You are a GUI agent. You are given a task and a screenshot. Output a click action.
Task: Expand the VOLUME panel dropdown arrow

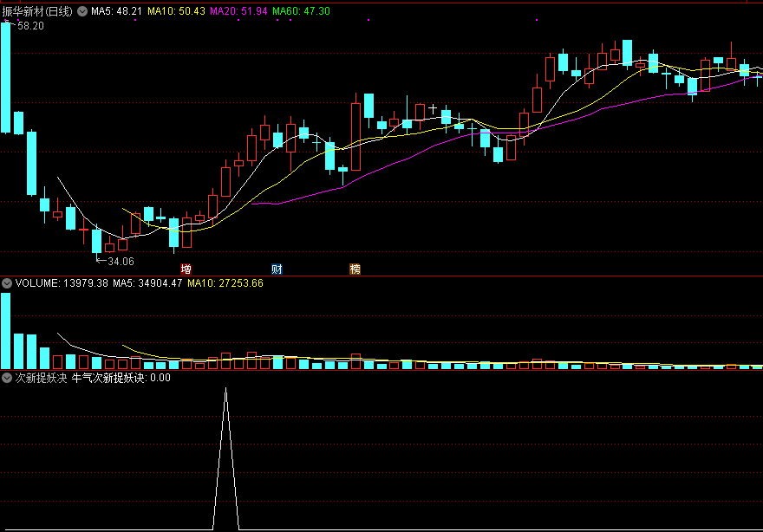click(7, 283)
